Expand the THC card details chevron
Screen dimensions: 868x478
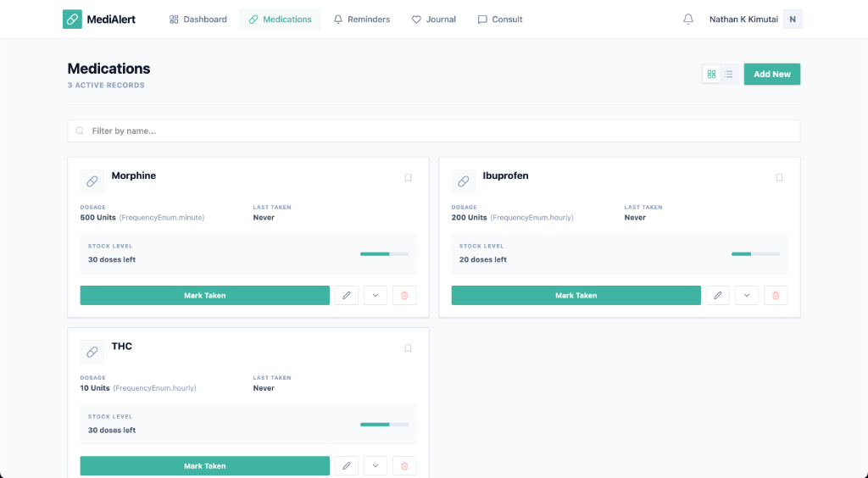(x=376, y=465)
